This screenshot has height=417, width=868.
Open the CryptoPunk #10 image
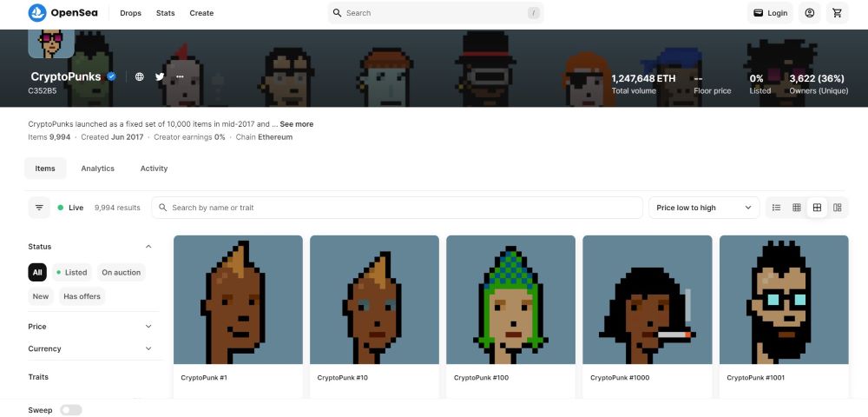[374, 300]
